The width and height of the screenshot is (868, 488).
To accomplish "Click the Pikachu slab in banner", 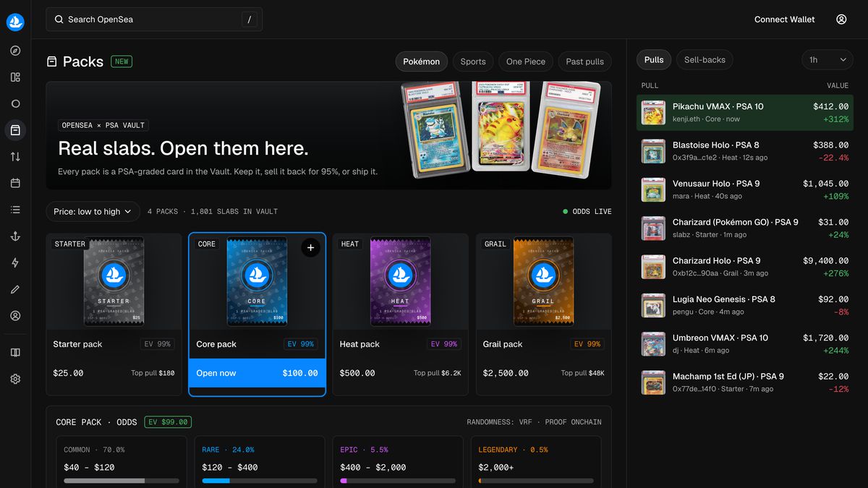I will coord(501,125).
